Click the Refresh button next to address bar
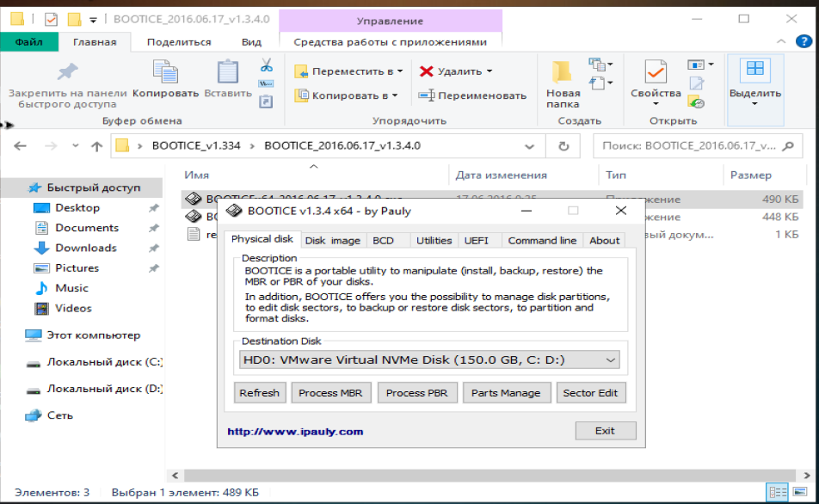 (563, 146)
